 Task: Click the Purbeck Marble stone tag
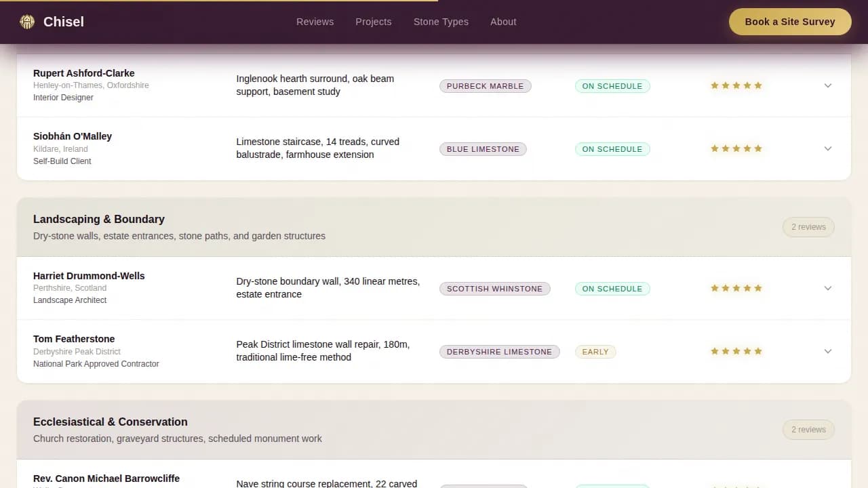(486, 86)
